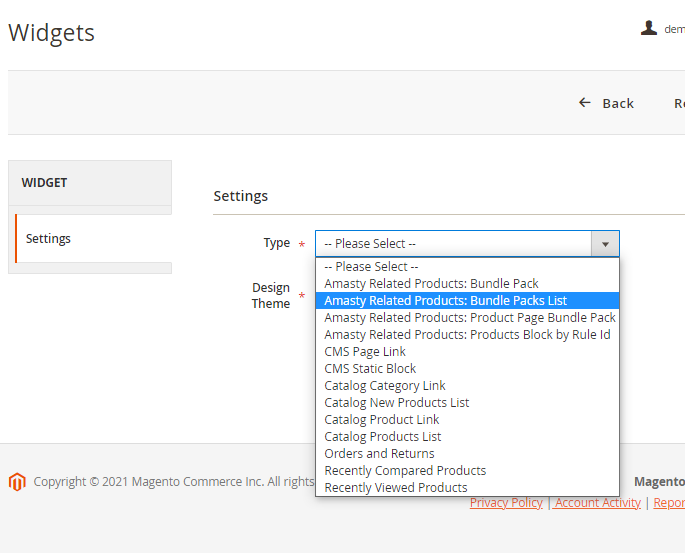Pick Catalog Products List option

click(467, 437)
